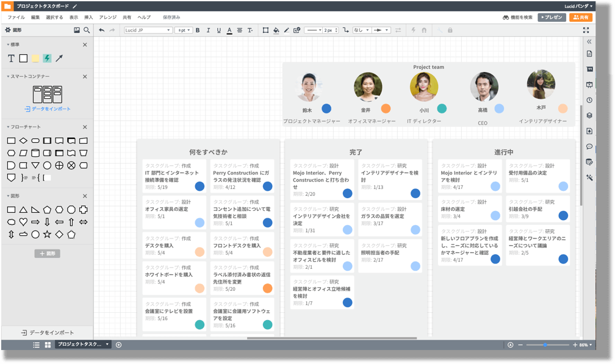
Task: Click the orange 共有 button
Action: (580, 18)
